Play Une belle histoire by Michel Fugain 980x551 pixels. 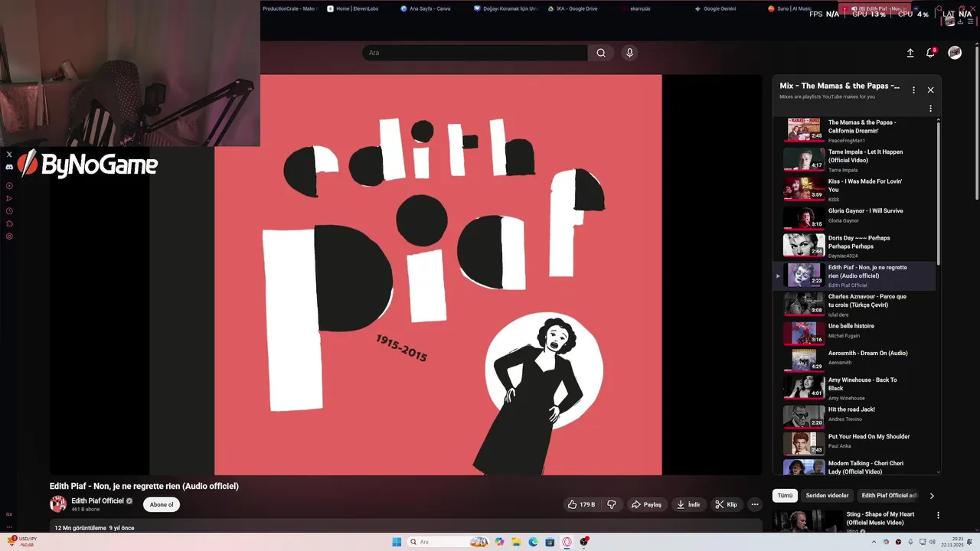(x=854, y=333)
